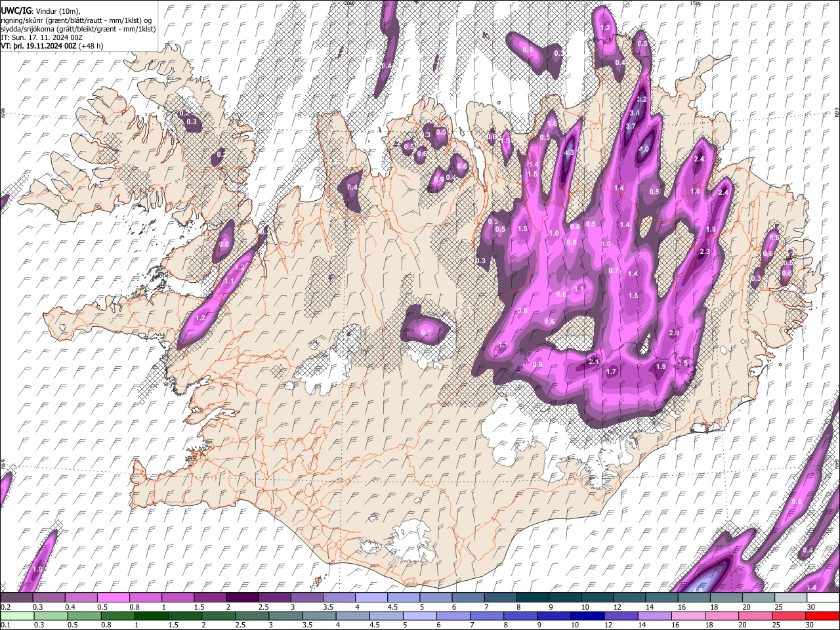Click the grey-purple 0.2–0.3 swatch in top legend row
This screenshot has width=840, height=630.
pos(17,598)
